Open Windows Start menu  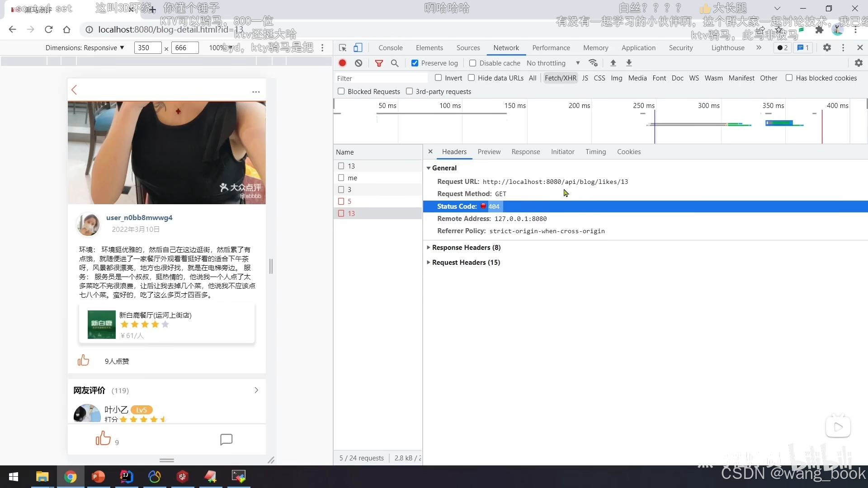pos(14,477)
